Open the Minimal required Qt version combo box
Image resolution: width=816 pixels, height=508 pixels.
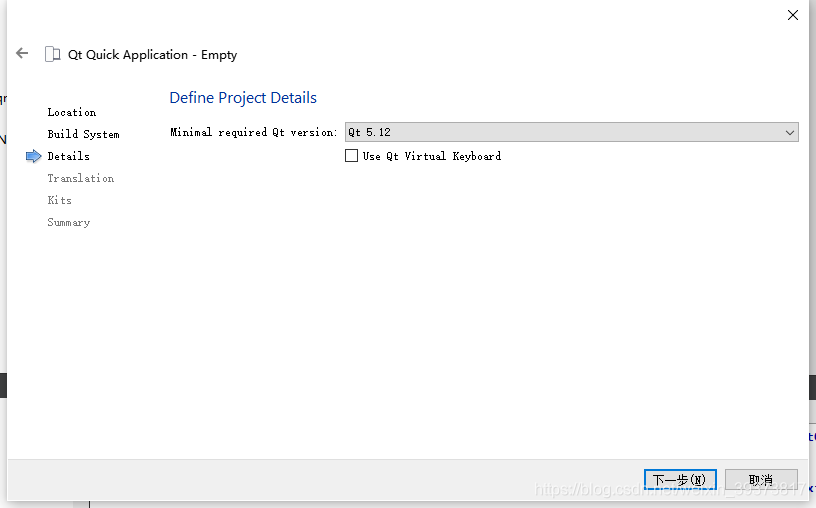click(x=571, y=132)
